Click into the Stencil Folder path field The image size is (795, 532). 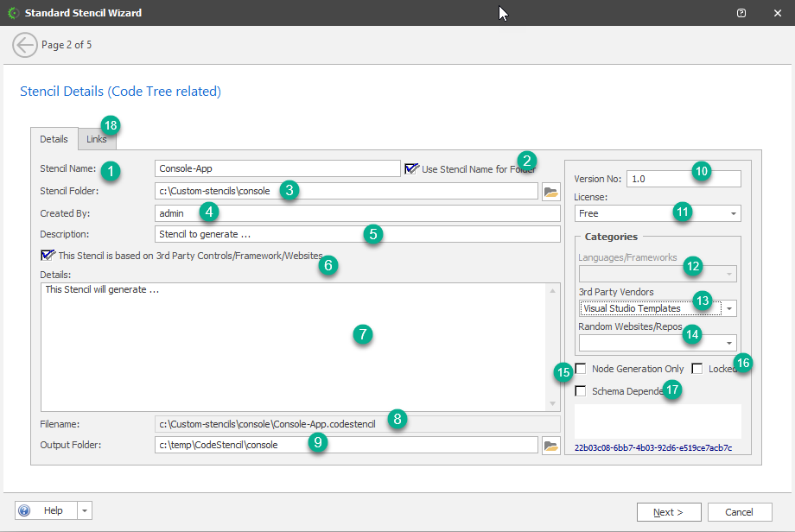(347, 192)
